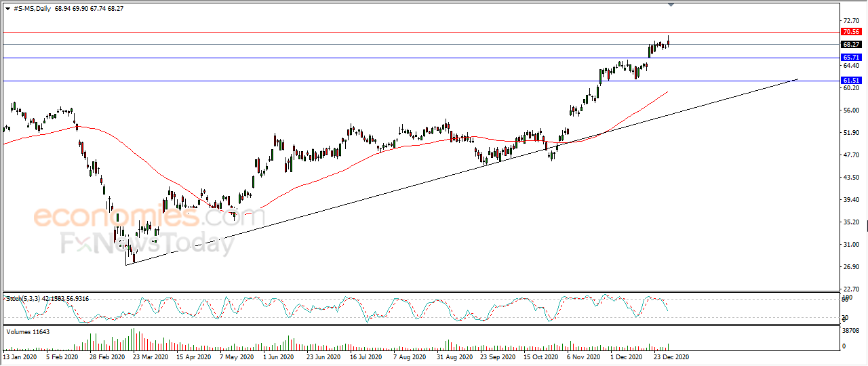The width and height of the screenshot is (868, 366).
Task: Select the rising black trendline
Action: point(461,172)
